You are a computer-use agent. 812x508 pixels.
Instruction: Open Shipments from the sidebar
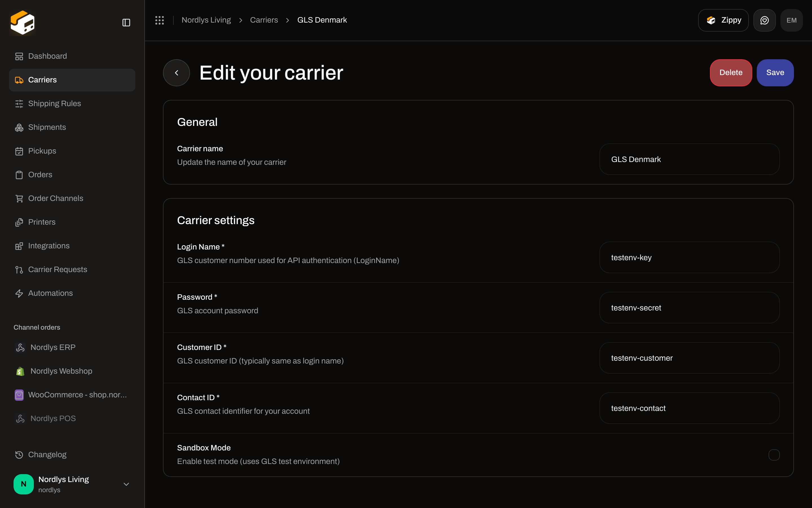pos(72,127)
